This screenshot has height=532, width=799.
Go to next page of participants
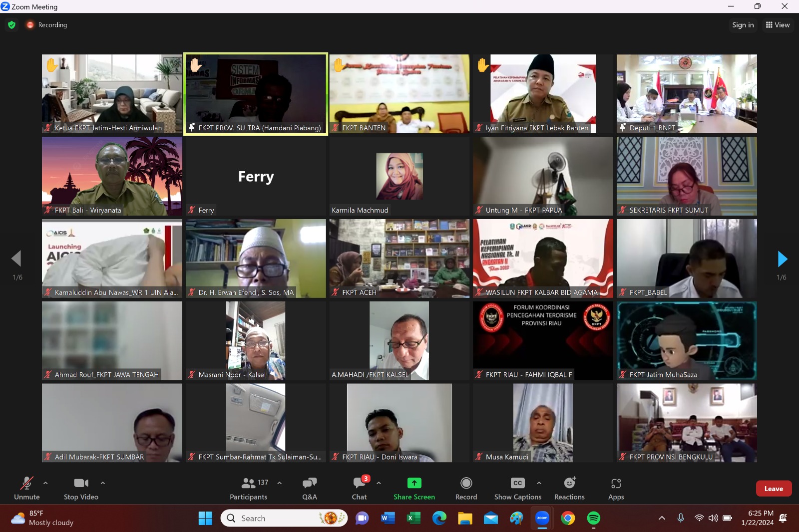point(782,259)
